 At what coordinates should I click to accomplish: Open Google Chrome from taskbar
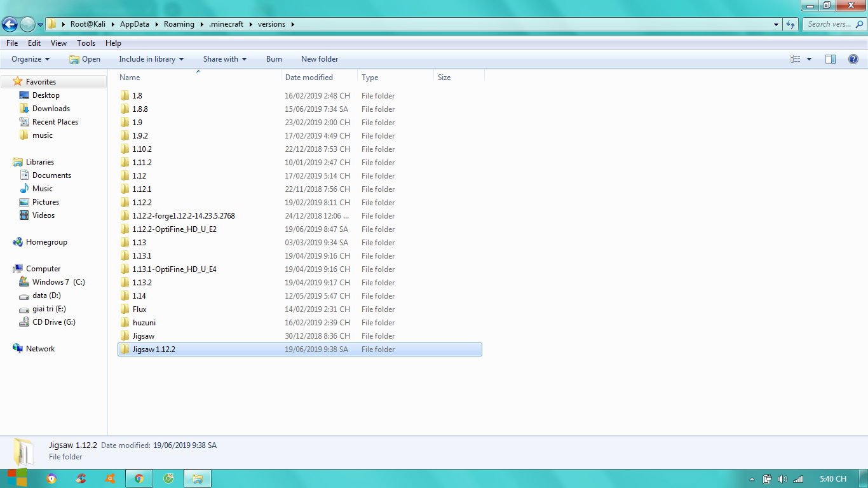(139, 478)
